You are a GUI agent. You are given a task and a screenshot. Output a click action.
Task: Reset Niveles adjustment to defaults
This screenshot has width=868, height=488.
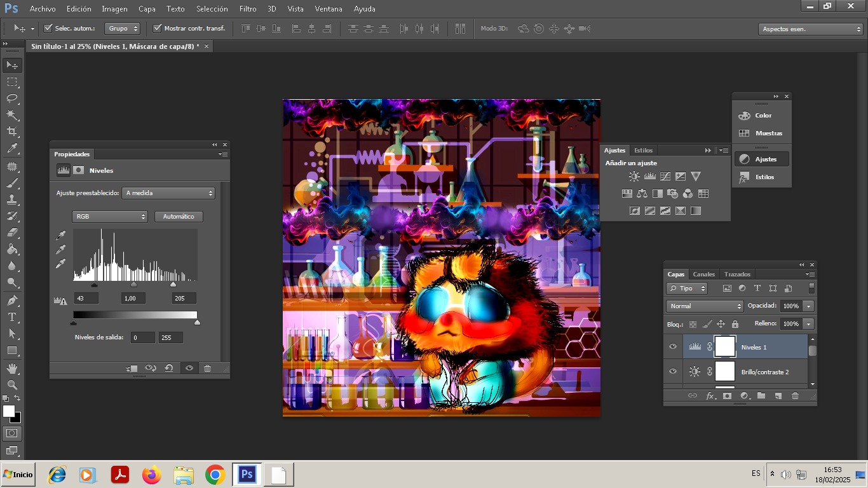click(169, 368)
